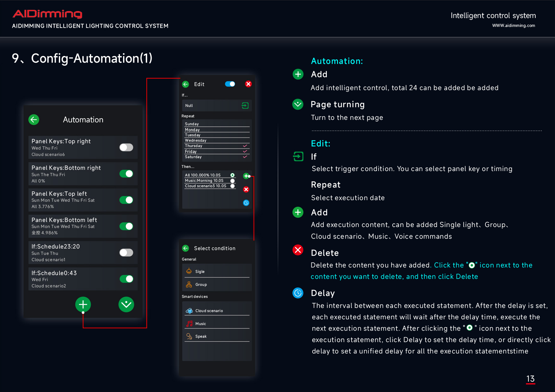Click the page turning down-chevron button
555x392 pixels.
click(126, 304)
